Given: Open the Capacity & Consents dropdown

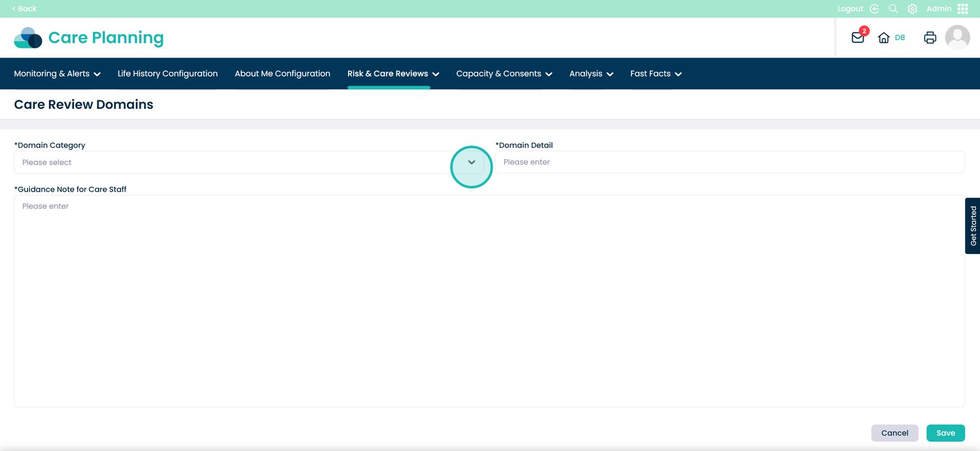Looking at the screenshot, I should point(503,73).
